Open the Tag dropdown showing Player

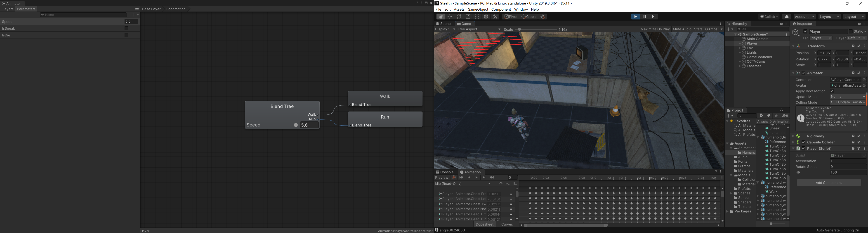(821, 38)
